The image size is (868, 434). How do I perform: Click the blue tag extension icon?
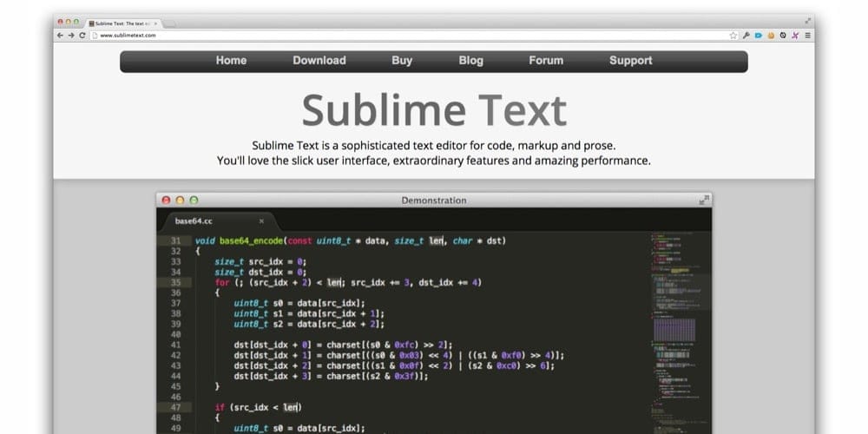point(759,36)
